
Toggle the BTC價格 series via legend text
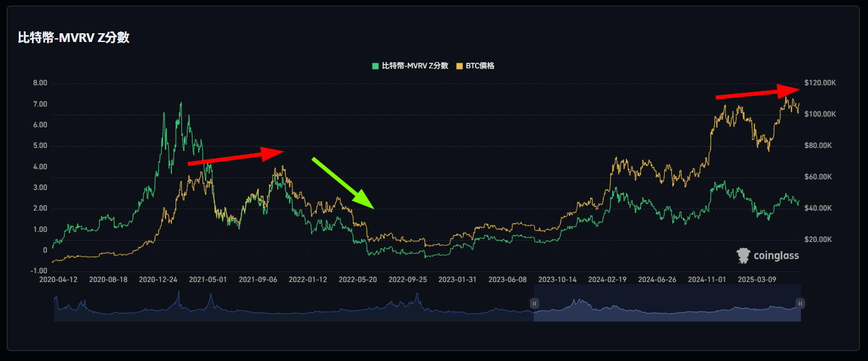point(480,66)
